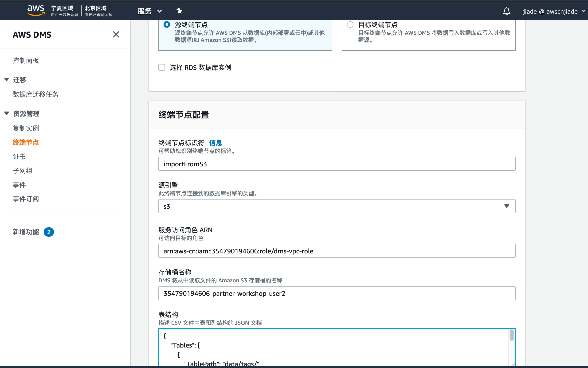Check the Select RDS database instance checkbox
The height and width of the screenshot is (368, 588).
pos(162,68)
